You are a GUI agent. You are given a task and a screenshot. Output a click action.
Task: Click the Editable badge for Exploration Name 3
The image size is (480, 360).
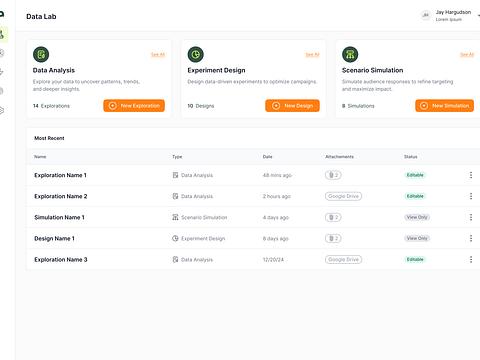[x=415, y=259]
